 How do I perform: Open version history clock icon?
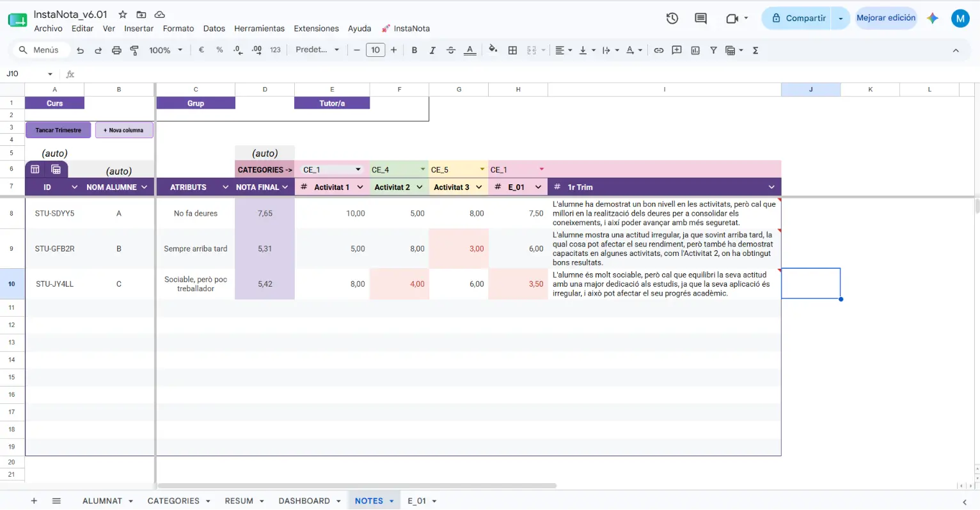click(672, 19)
